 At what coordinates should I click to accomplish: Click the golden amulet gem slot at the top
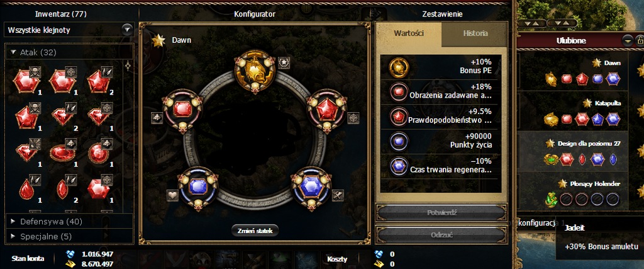point(255,71)
